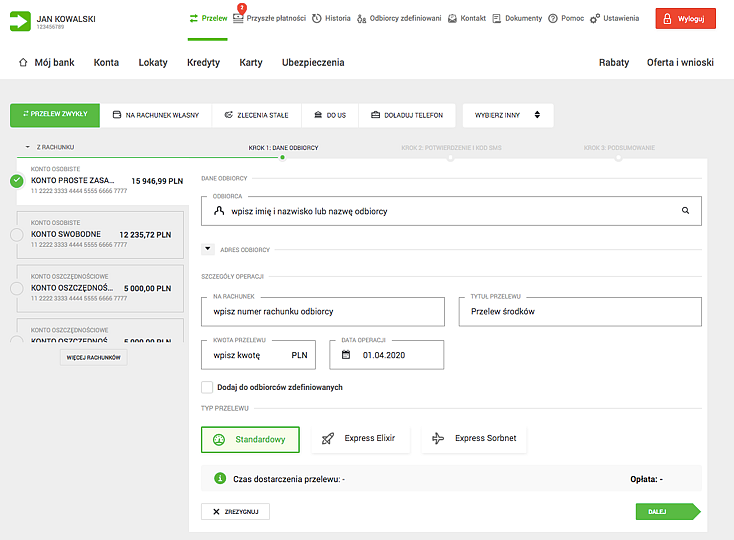
Task: Check Dodaj do odbiorców zdefiniowanych
Action: point(207,387)
